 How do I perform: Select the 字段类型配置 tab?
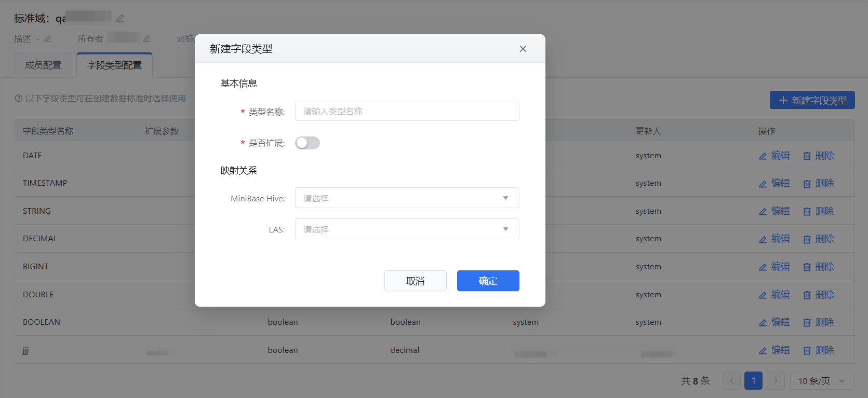click(x=114, y=65)
